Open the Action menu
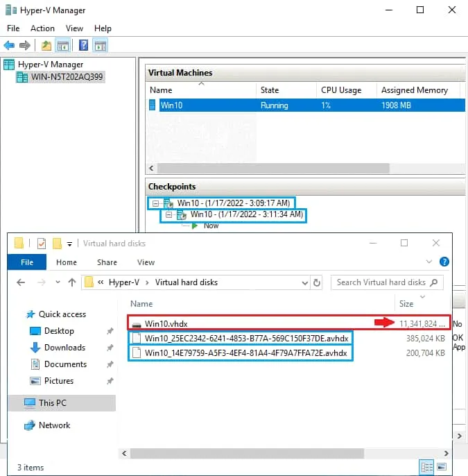Screen dimensions: 468x476 pos(42,28)
